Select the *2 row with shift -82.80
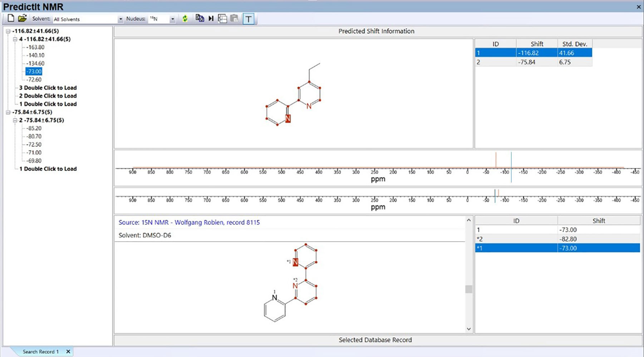Screen dimensions: 644x357 coord(557,239)
